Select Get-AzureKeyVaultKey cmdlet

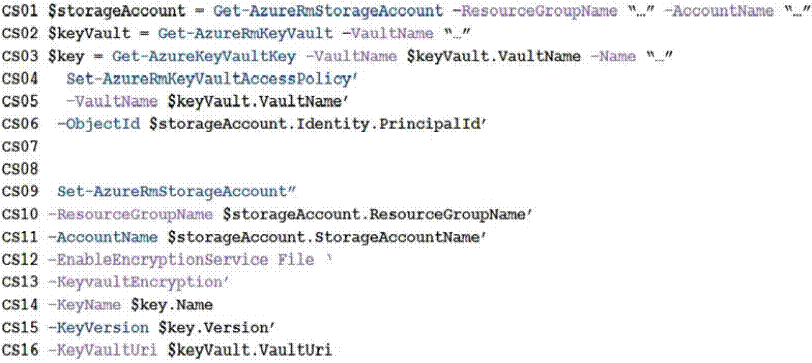[204, 56]
